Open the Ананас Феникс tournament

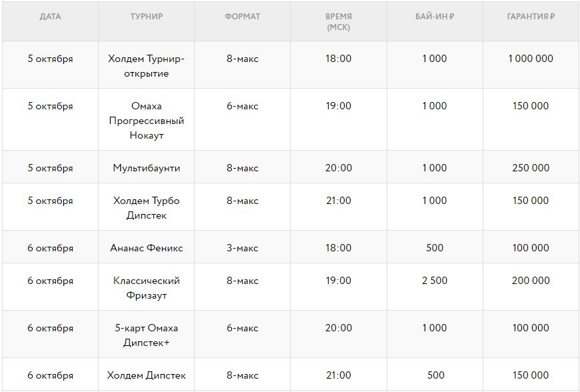coord(146,248)
